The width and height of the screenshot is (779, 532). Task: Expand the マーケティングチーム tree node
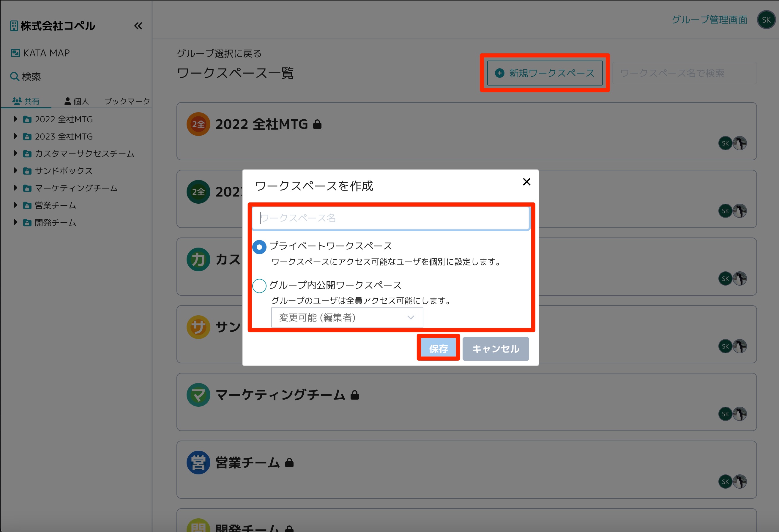pos(15,188)
